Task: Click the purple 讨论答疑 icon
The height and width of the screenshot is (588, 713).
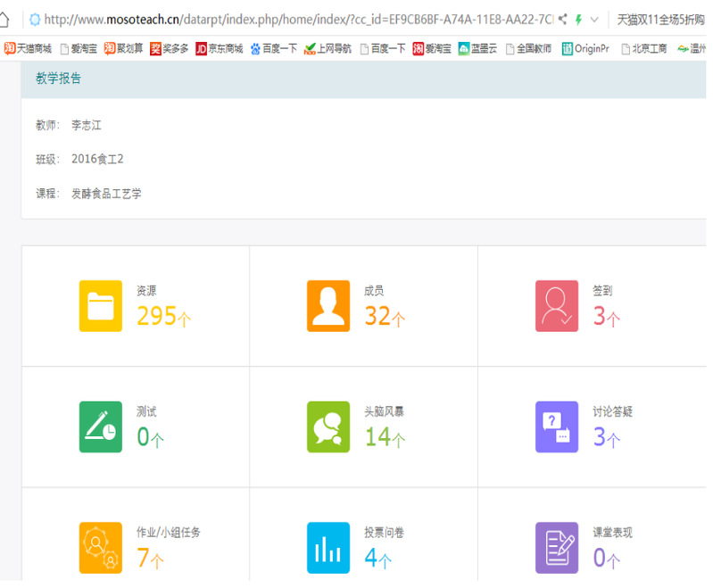Action: 557,427
